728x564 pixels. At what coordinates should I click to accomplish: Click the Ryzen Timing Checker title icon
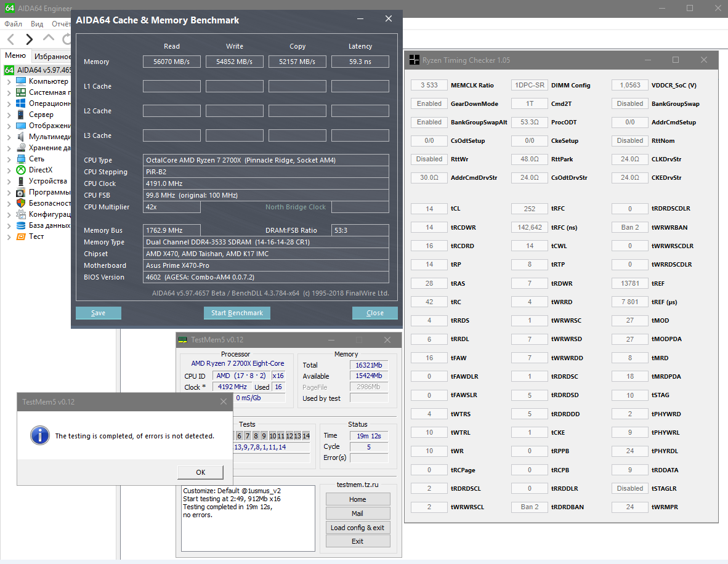[x=414, y=60]
